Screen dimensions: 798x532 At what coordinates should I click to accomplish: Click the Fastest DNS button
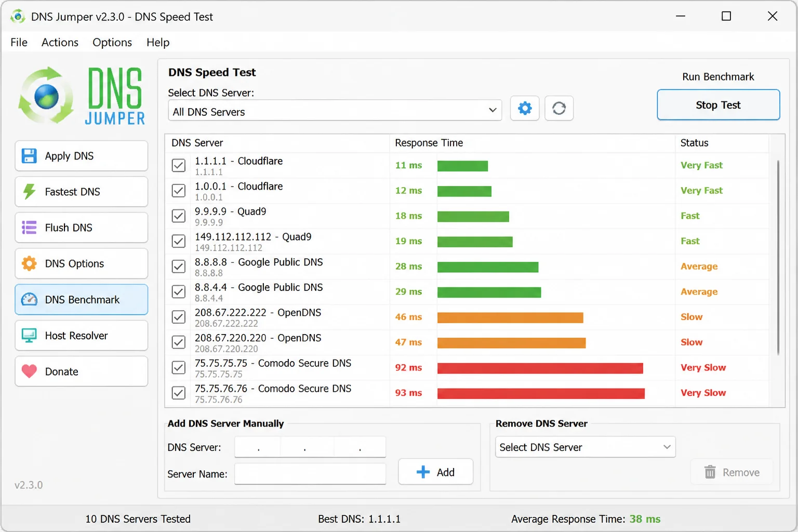point(82,192)
